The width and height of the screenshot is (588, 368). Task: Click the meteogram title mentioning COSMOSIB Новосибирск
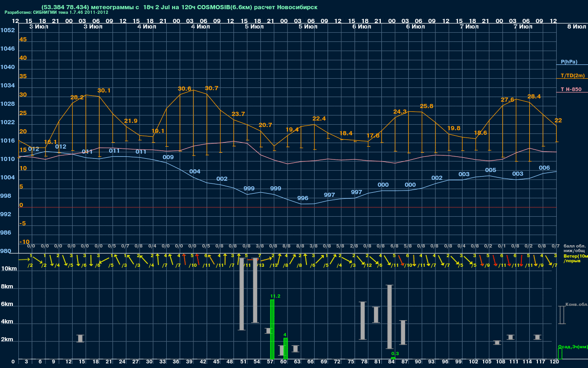click(179, 7)
